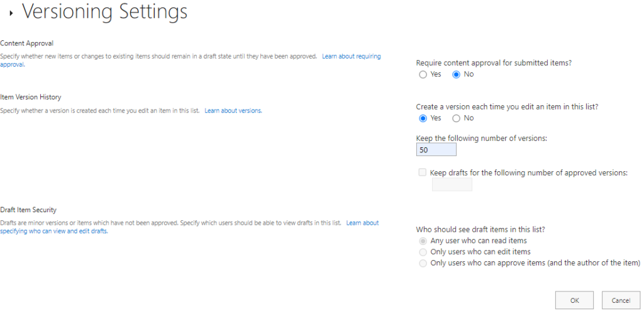Select 'Any user who can read items'
Viewport: 644px width, 311px height.
pyautogui.click(x=423, y=240)
